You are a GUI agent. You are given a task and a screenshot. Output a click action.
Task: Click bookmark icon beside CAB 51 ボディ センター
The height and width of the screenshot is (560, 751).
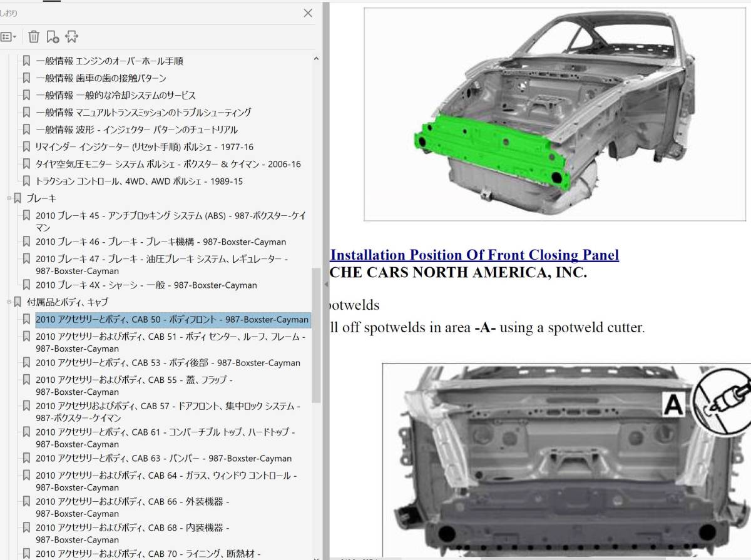click(26, 336)
